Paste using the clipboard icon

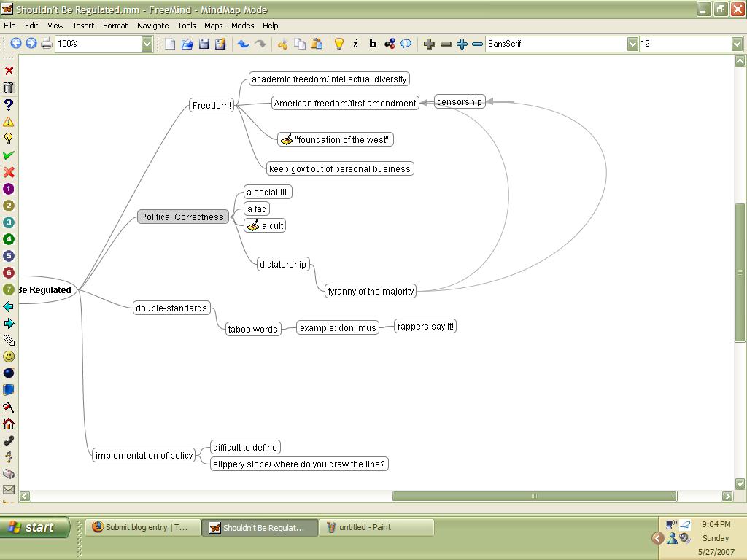pos(317,44)
